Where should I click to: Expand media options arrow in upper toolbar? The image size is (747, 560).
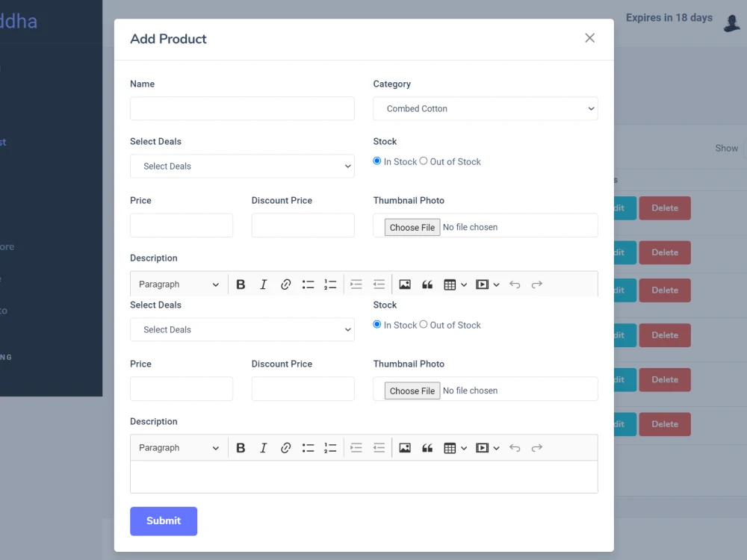click(496, 284)
